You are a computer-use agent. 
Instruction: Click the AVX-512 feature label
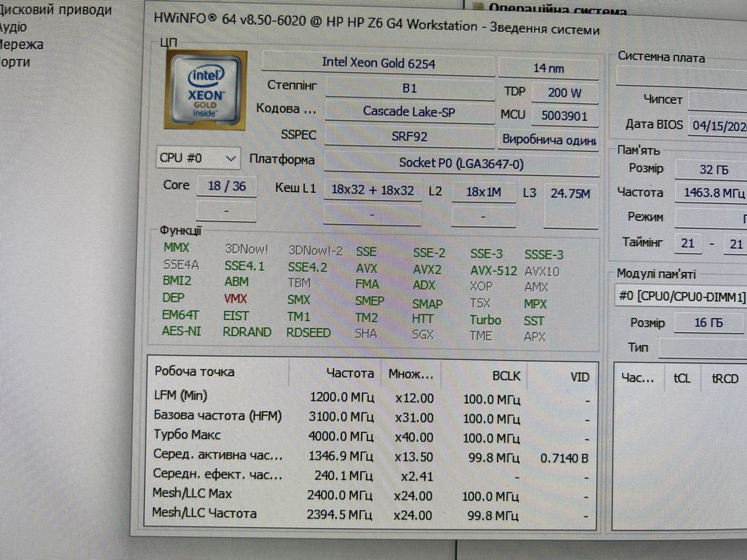(493, 270)
